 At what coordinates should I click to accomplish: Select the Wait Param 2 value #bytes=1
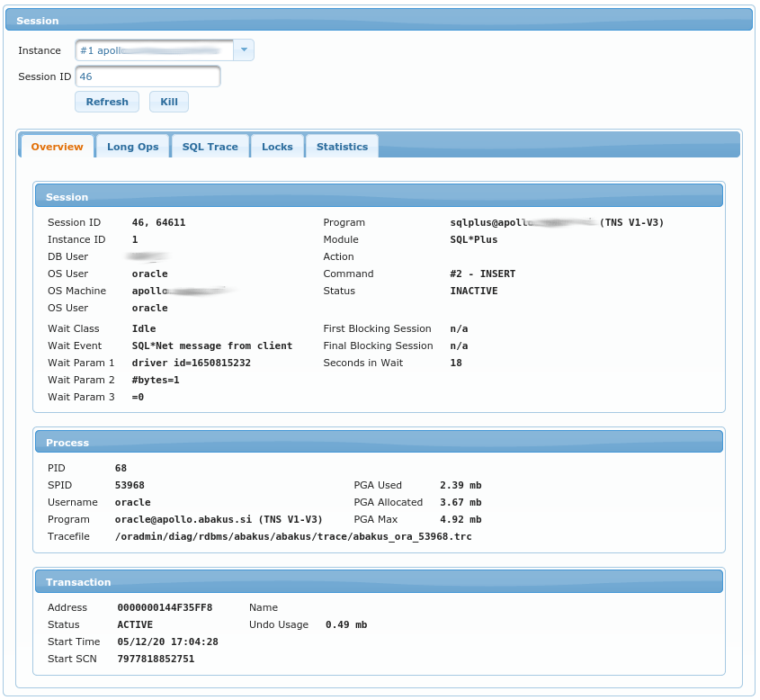(x=156, y=380)
